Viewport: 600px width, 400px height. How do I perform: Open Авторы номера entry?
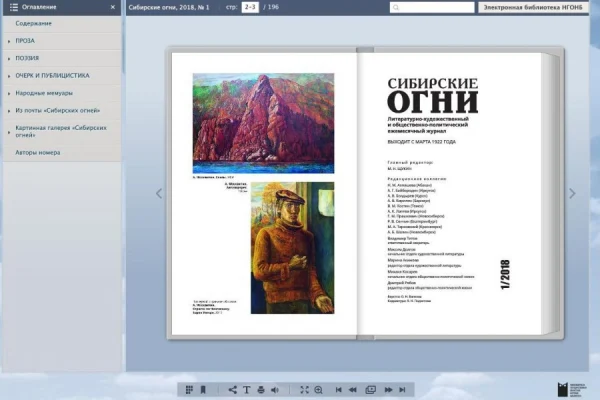click(x=38, y=152)
